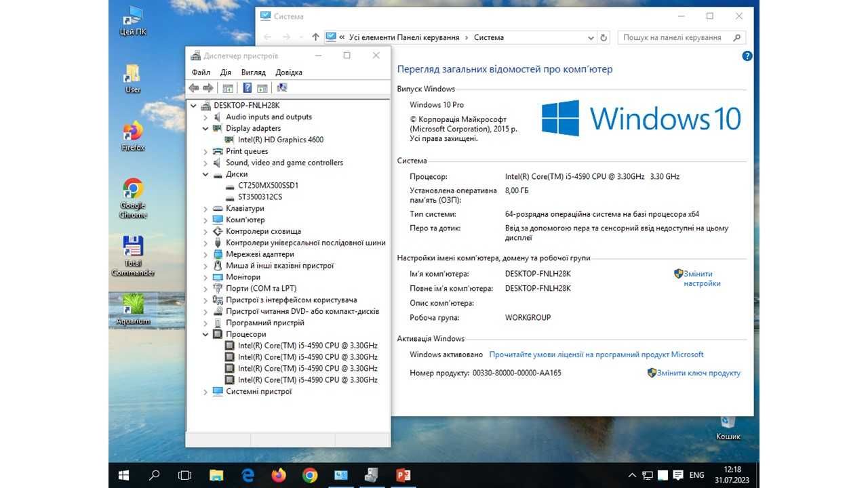This screenshot has width=868, height=488.
Task: Click Змінити ключ продукту link
Action: [698, 373]
